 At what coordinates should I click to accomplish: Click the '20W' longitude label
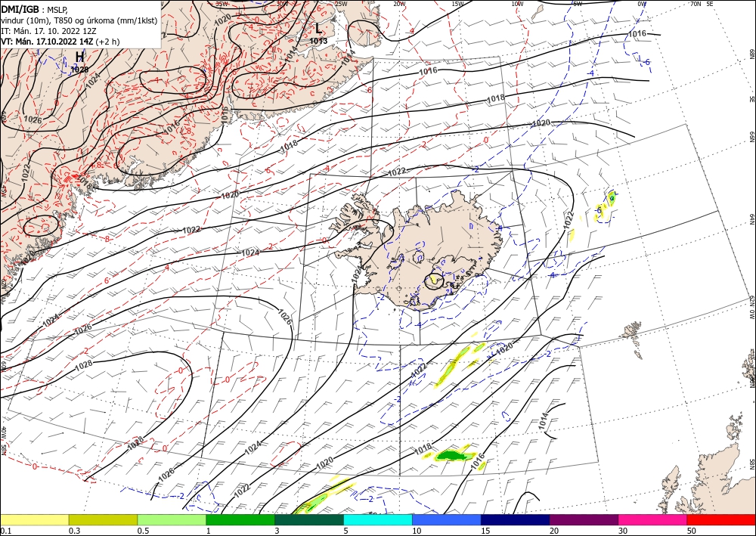[399, 3]
